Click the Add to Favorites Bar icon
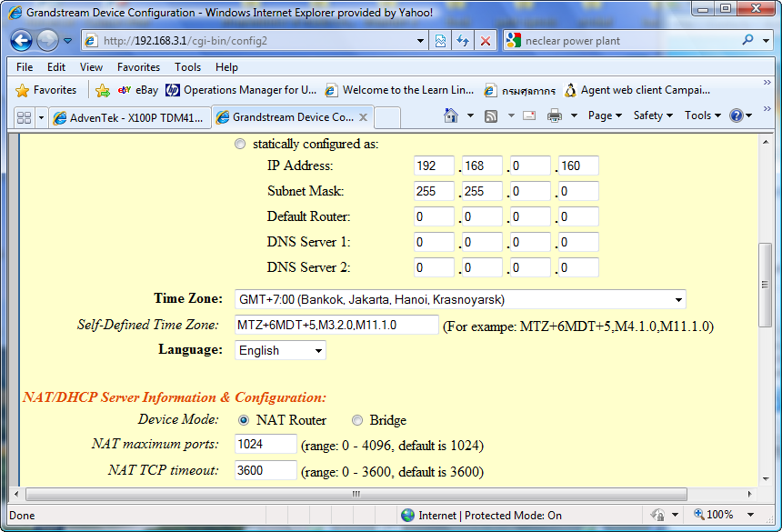This screenshot has width=782, height=532. tap(103, 90)
